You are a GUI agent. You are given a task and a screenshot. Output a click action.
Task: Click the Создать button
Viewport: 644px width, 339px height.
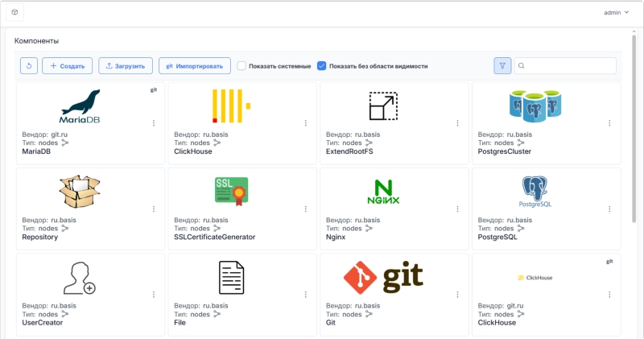tap(68, 66)
